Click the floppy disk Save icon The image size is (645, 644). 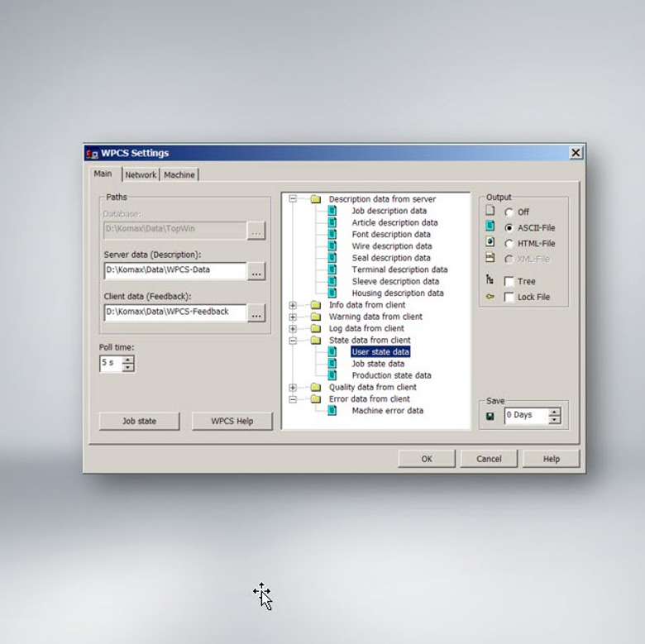pos(490,415)
